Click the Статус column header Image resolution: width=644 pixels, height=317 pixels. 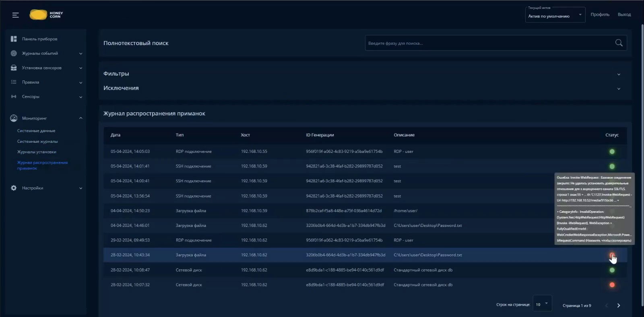(x=612, y=135)
